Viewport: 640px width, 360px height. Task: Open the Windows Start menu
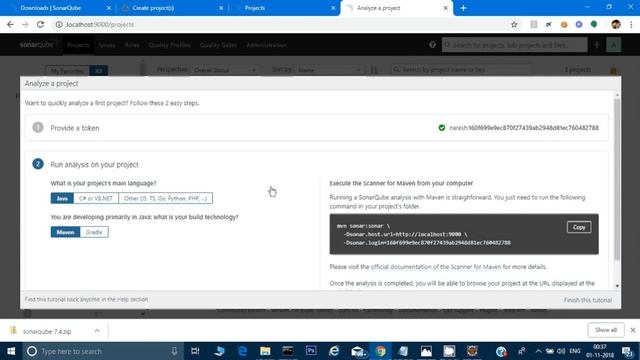point(11,351)
